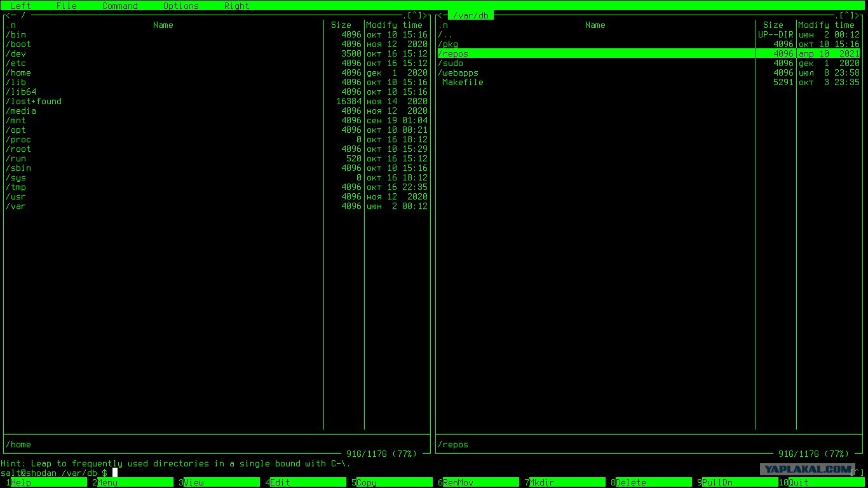Go forward in left panel history arrow

coord(424,15)
